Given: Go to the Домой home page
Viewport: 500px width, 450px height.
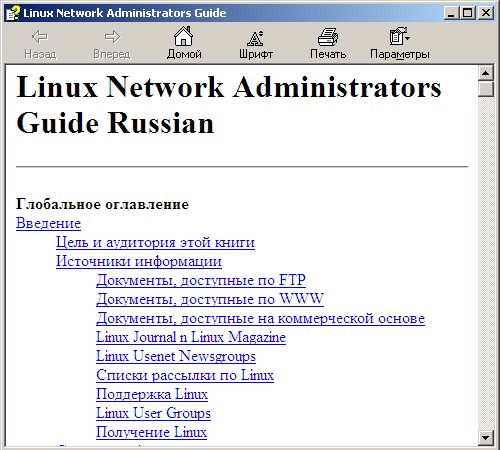Looking at the screenshot, I should click(x=184, y=43).
